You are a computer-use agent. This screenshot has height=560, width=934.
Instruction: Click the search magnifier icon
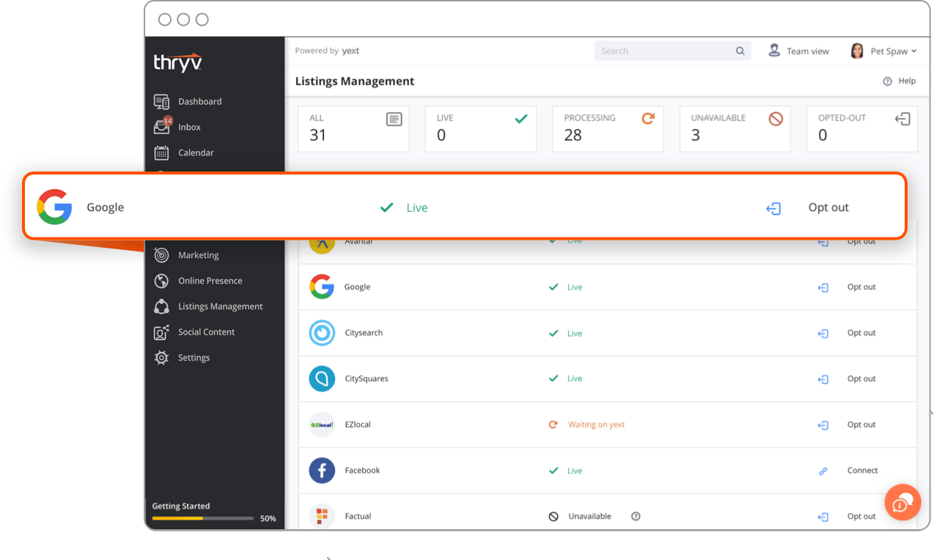740,51
